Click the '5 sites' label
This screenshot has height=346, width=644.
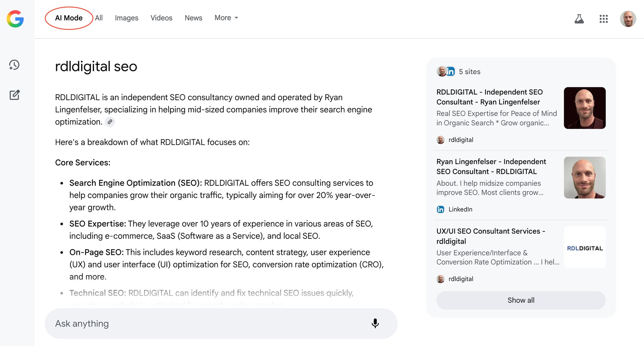(469, 72)
